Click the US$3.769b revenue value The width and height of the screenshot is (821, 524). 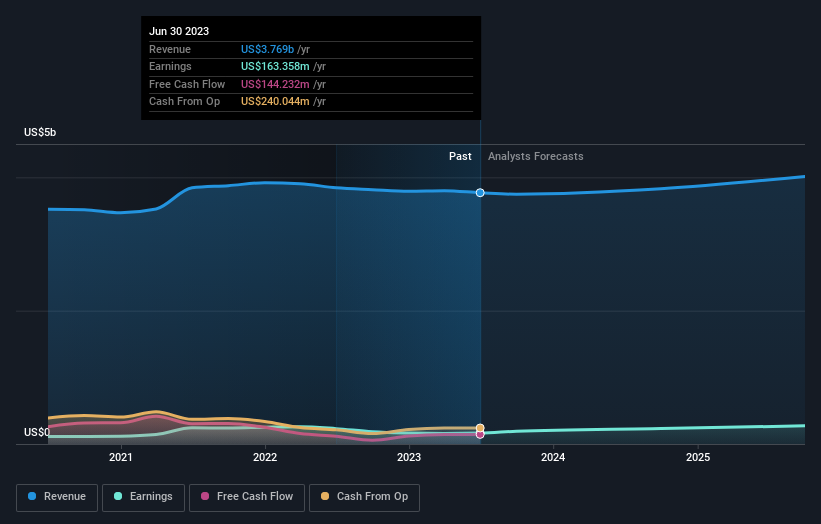[267, 49]
